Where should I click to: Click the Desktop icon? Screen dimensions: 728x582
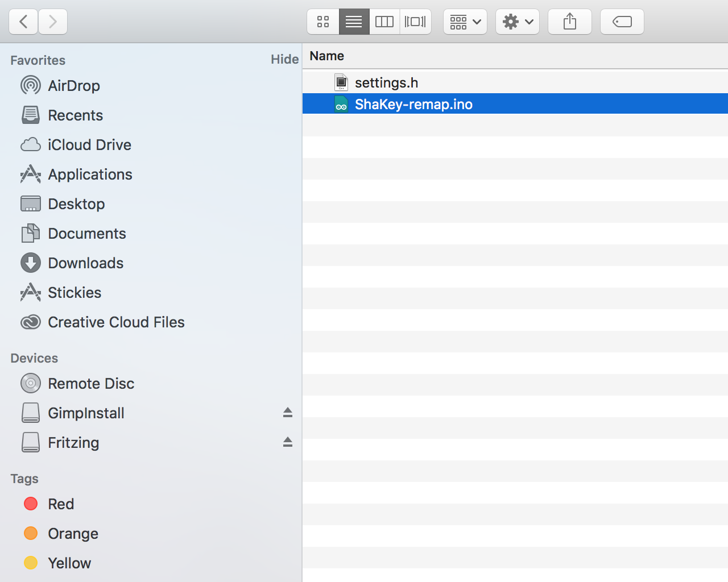click(31, 203)
